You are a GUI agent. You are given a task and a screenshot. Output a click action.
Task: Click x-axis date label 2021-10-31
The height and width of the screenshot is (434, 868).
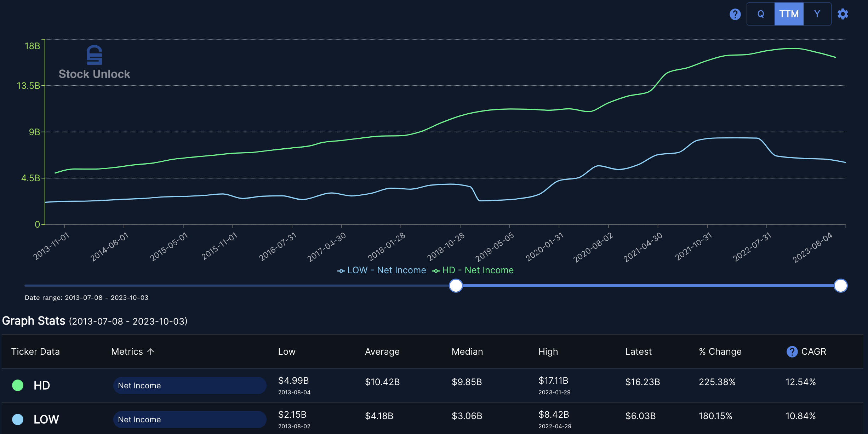693,246
